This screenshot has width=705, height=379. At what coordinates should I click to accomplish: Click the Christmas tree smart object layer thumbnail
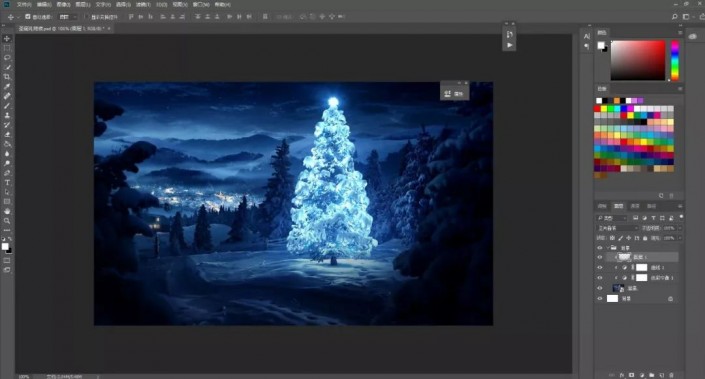(618, 288)
